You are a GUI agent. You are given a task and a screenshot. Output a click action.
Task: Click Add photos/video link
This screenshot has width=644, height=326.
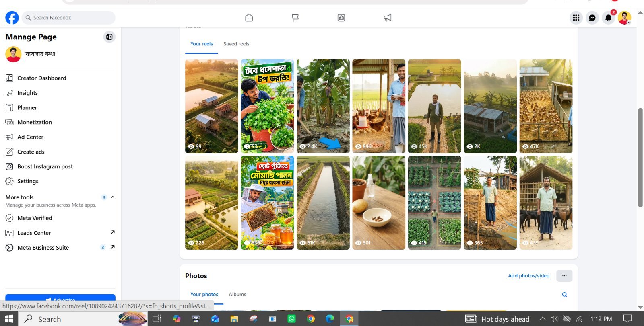pyautogui.click(x=528, y=276)
